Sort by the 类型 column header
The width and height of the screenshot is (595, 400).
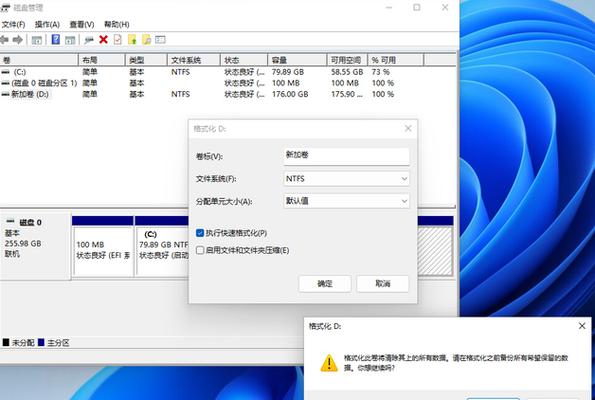(x=146, y=60)
